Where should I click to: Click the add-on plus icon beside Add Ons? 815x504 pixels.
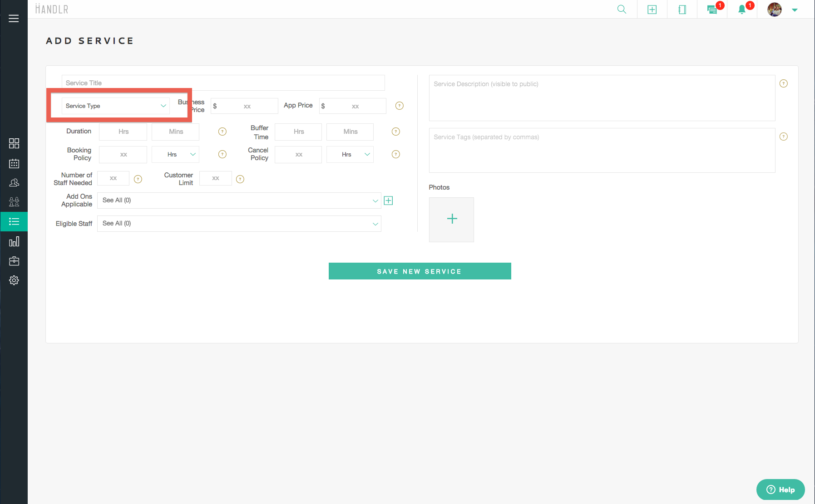pos(388,201)
